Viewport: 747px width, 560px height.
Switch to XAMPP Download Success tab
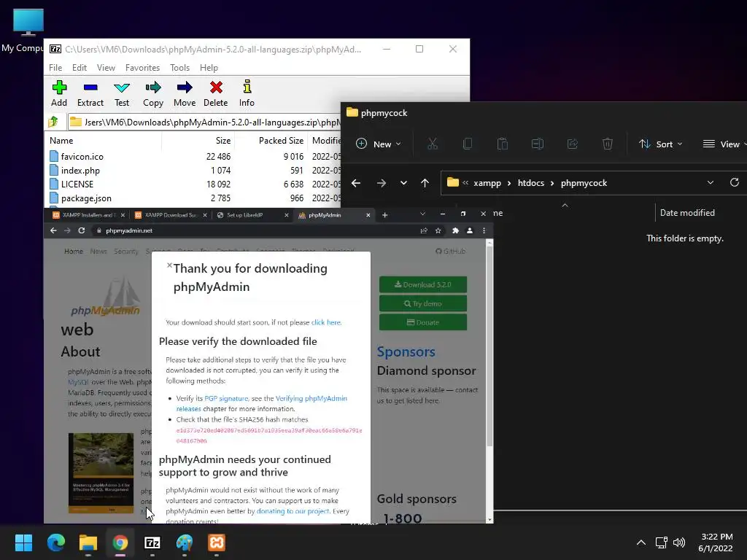171,215
